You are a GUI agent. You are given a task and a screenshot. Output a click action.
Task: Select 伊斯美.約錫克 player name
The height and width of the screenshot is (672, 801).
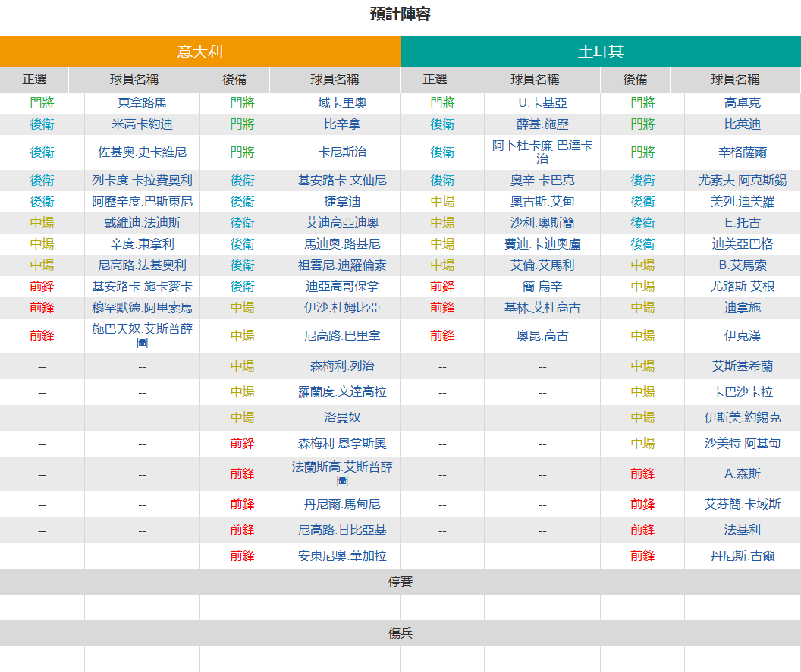click(743, 418)
